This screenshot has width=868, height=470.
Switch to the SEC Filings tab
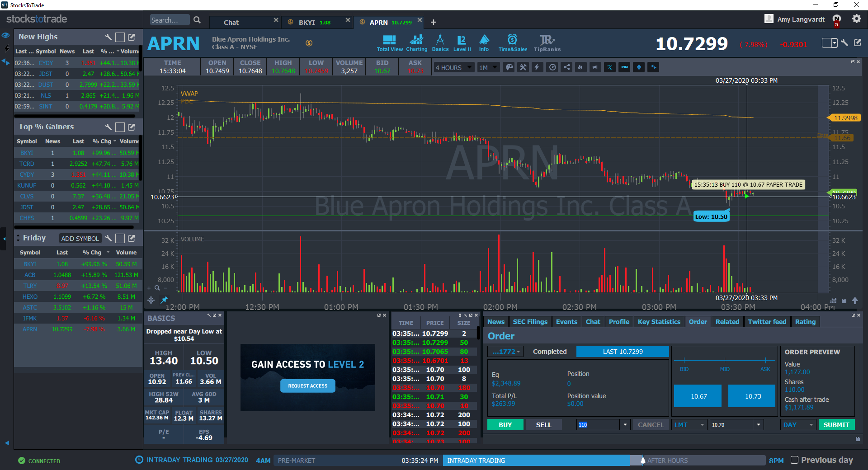[530, 322]
